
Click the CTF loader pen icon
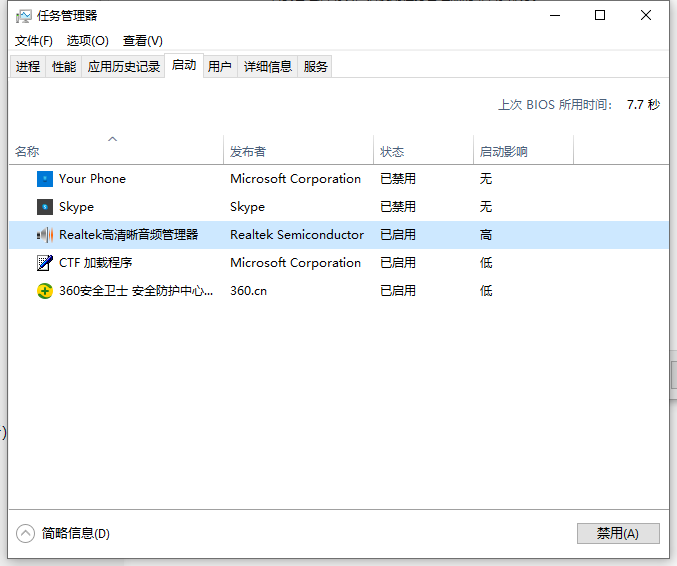click(x=45, y=263)
